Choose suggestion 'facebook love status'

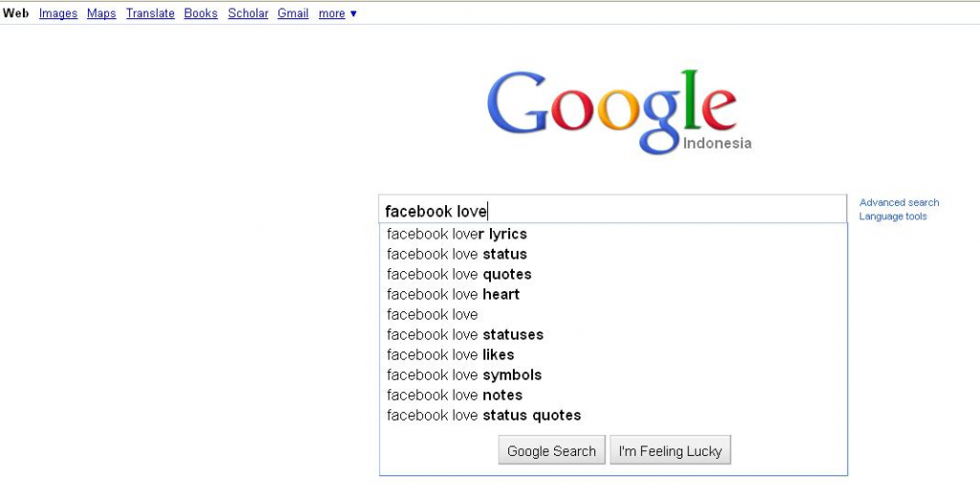(x=612, y=254)
